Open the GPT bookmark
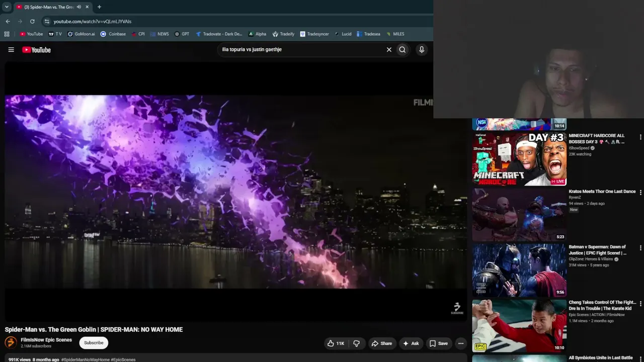The width and height of the screenshot is (644, 362). (182, 34)
